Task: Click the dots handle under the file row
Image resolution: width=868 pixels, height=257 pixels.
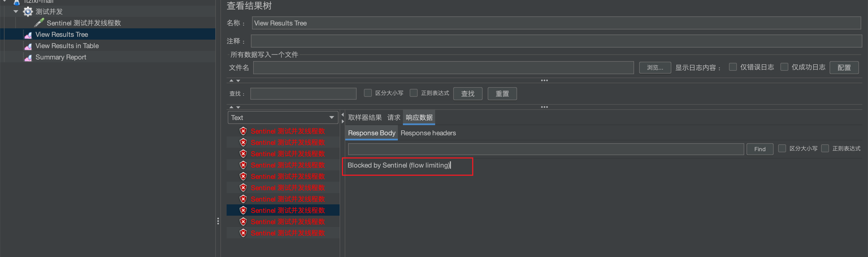Action: [544, 81]
